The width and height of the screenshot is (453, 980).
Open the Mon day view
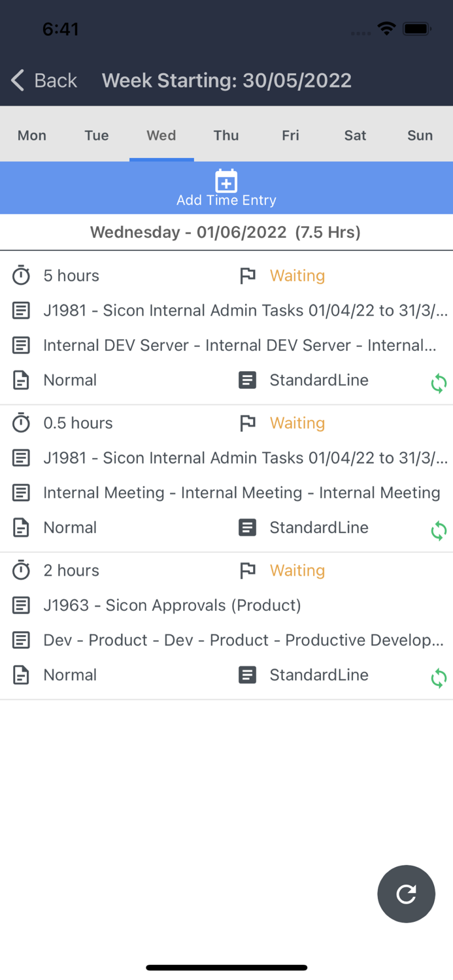click(31, 135)
